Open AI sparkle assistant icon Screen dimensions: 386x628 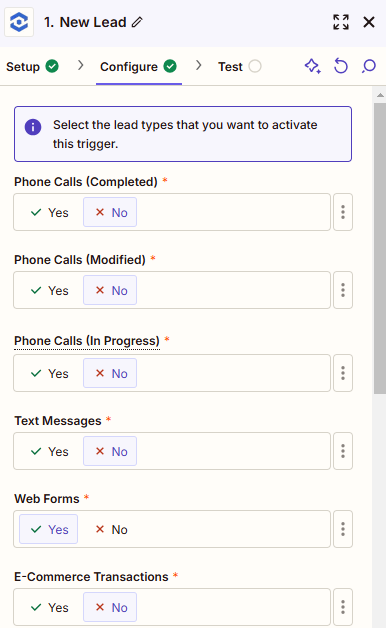(313, 66)
